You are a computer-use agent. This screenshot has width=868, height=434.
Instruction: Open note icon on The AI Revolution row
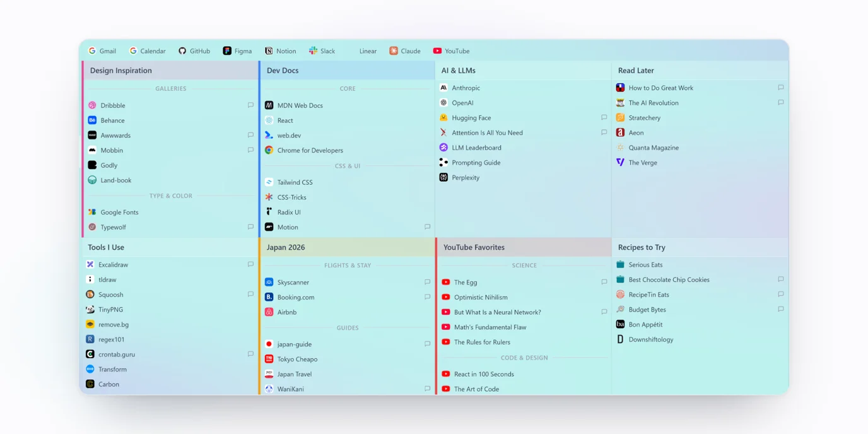coord(780,103)
